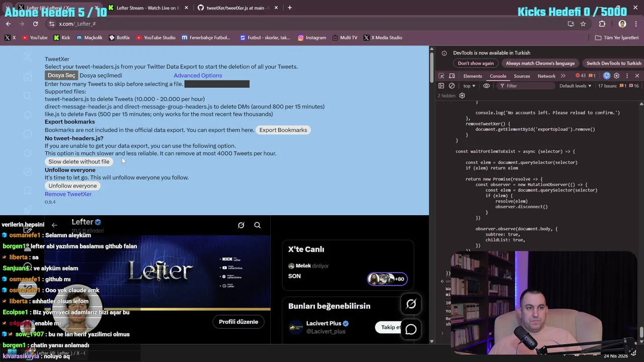Click Slow delete without file

tap(79, 161)
